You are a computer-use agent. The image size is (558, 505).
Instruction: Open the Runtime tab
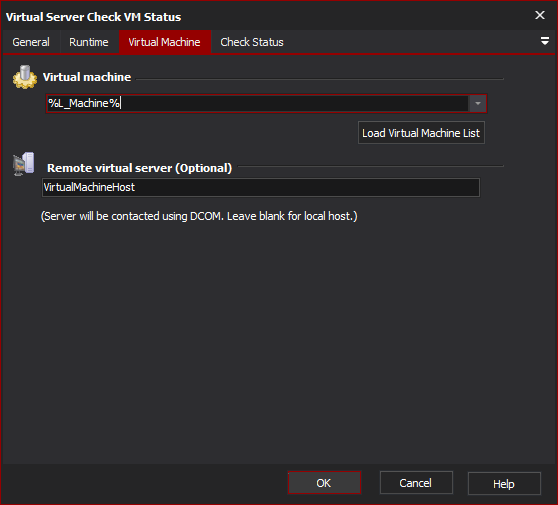pos(89,42)
